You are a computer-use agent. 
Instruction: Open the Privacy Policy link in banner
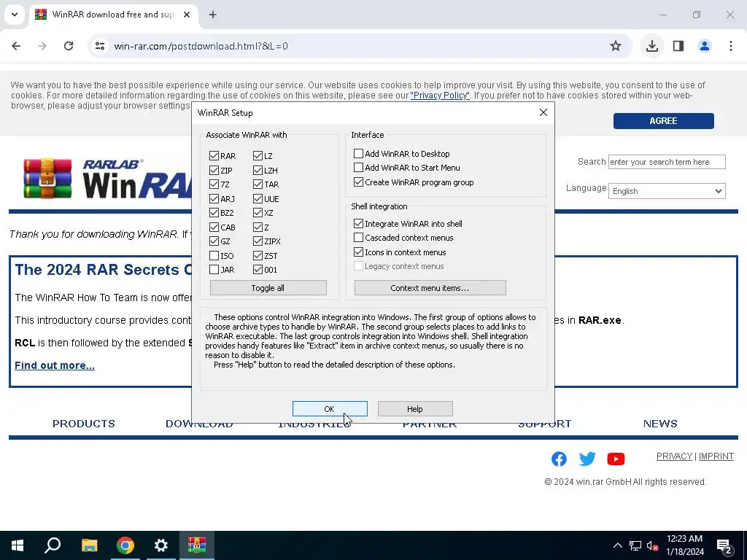tap(440, 96)
